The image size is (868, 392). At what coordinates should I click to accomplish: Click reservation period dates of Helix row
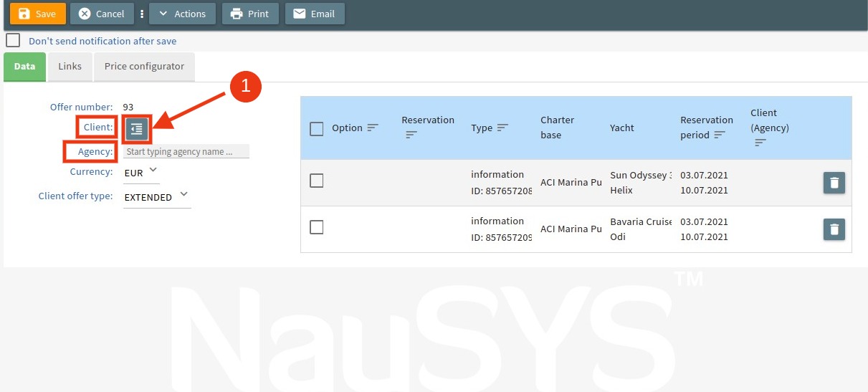[704, 183]
